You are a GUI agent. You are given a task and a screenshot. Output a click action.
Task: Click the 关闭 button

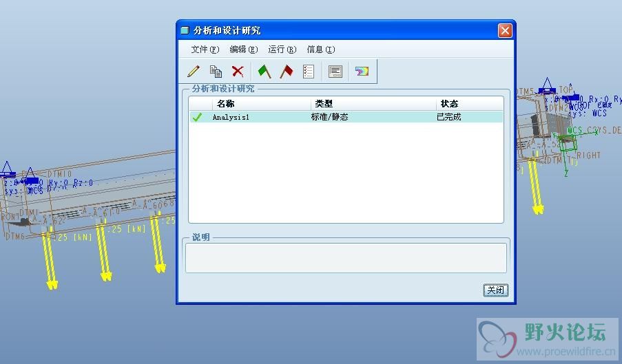495,290
